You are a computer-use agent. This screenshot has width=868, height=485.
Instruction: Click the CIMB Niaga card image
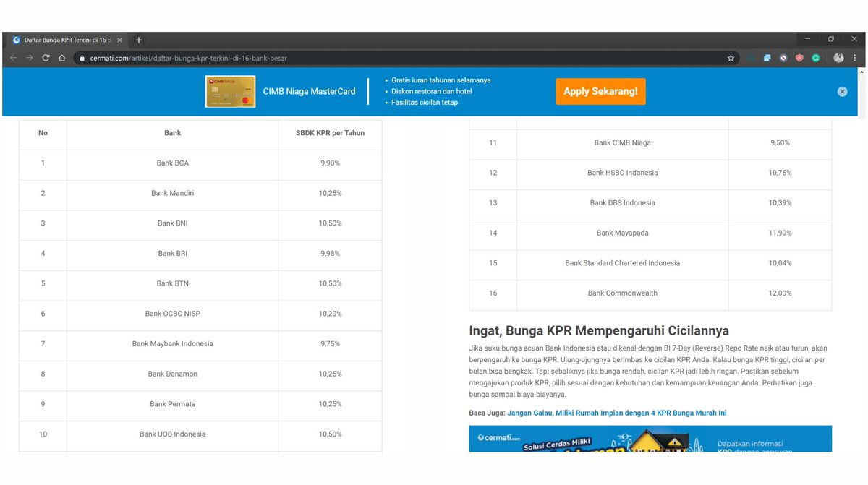click(230, 92)
